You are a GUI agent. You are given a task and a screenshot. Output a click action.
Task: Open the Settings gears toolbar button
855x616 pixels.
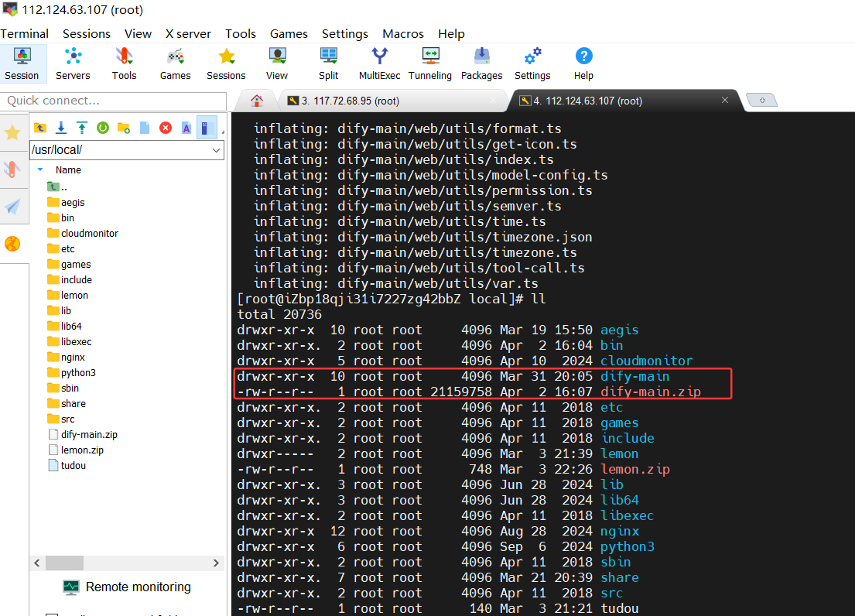532,64
